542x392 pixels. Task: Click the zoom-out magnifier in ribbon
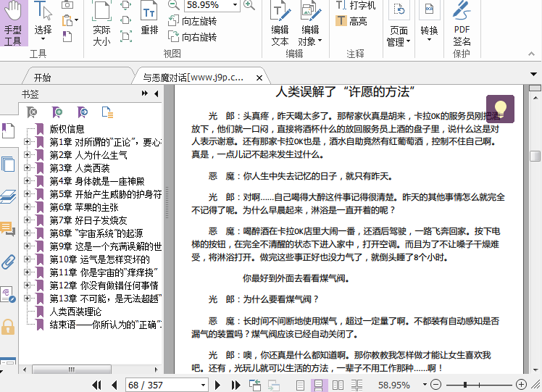pos(174,5)
